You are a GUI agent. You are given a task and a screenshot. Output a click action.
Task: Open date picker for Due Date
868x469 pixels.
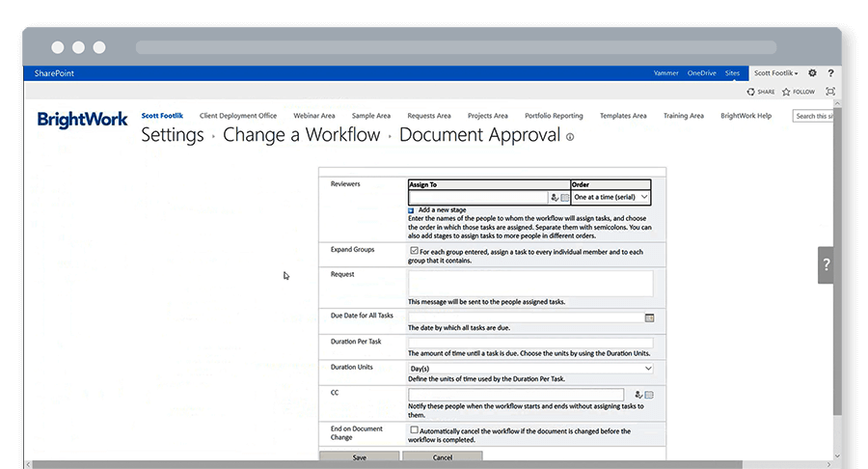[x=649, y=317]
